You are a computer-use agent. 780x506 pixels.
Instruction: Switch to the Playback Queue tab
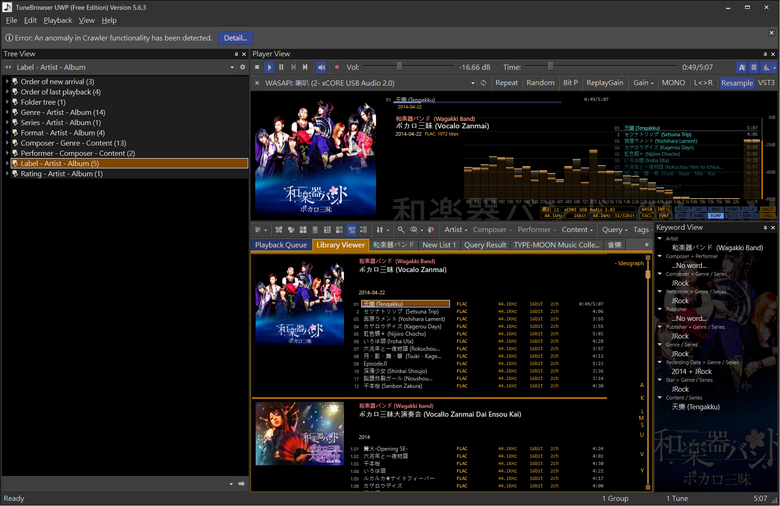pos(281,245)
